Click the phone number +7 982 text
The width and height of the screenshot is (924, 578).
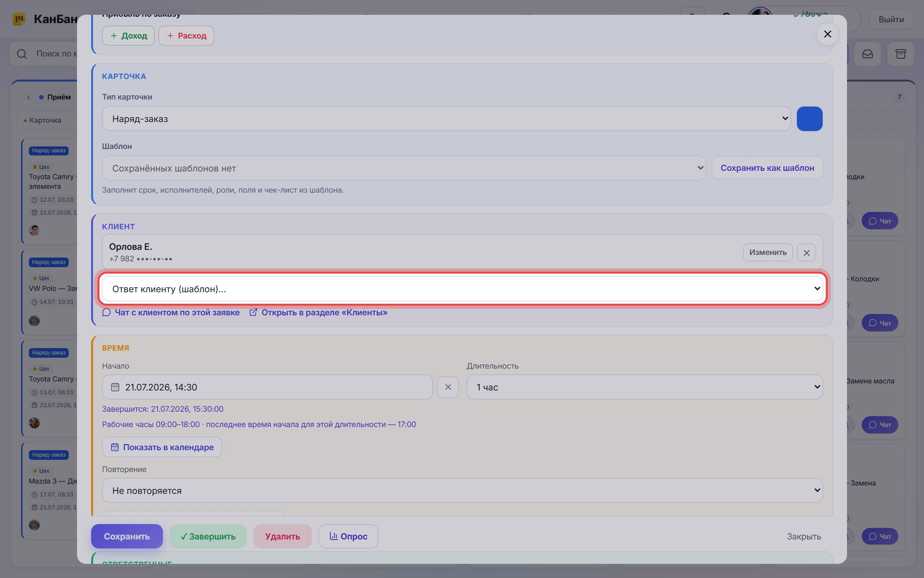[x=141, y=259]
